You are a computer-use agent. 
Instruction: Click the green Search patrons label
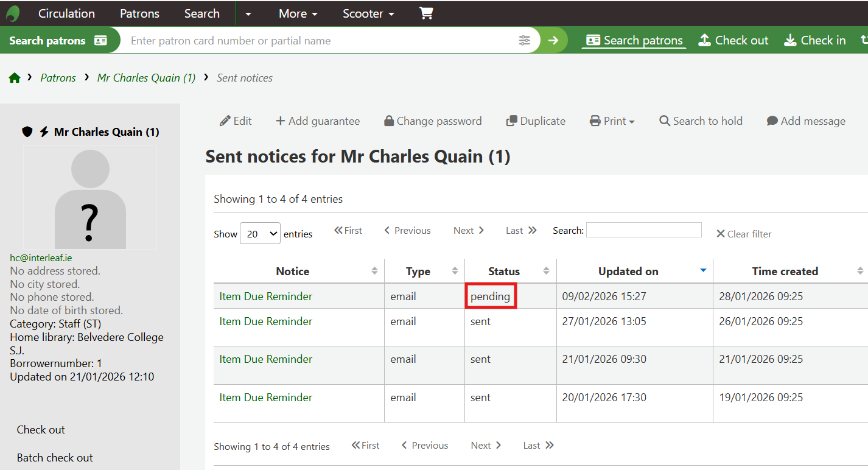tap(58, 41)
